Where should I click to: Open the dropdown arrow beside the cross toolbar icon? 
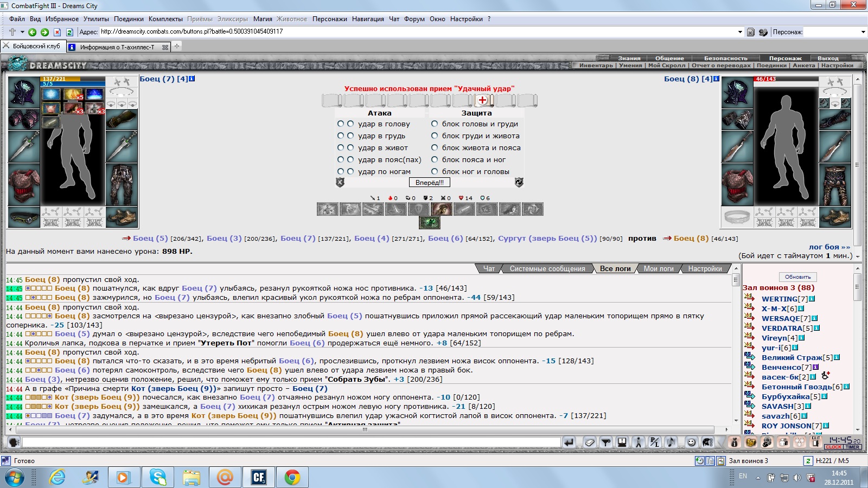click(x=22, y=32)
